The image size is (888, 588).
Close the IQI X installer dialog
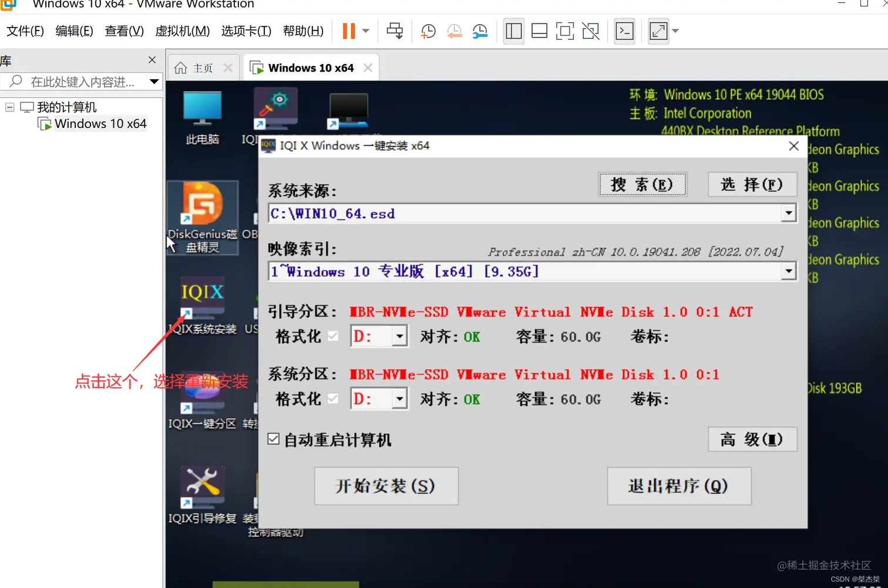pyautogui.click(x=793, y=146)
